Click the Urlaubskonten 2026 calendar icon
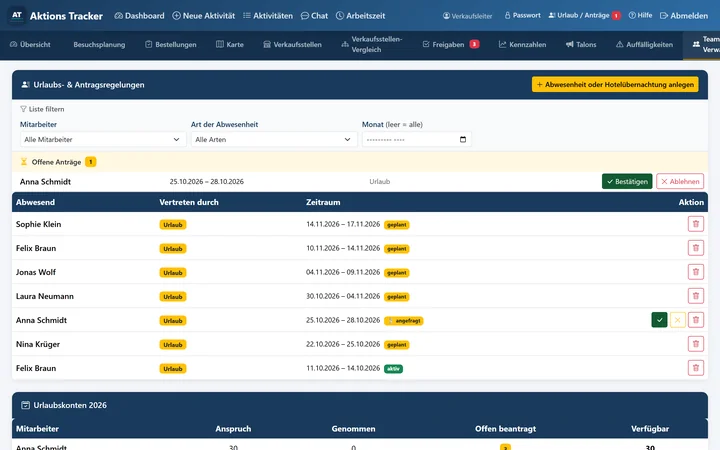 pyautogui.click(x=26, y=405)
